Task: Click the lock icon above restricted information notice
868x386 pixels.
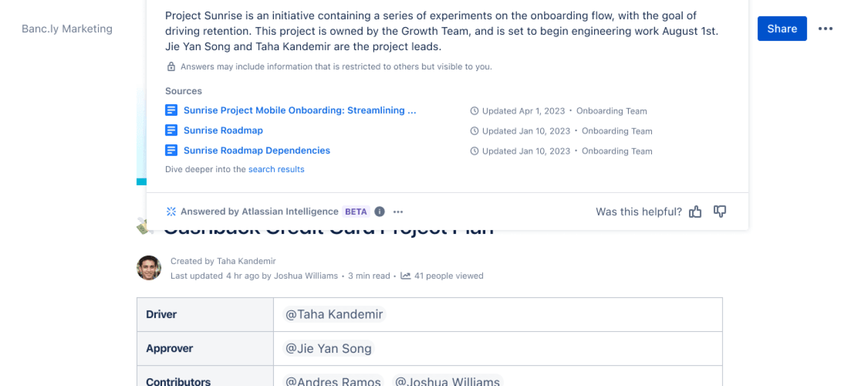Action: point(171,66)
